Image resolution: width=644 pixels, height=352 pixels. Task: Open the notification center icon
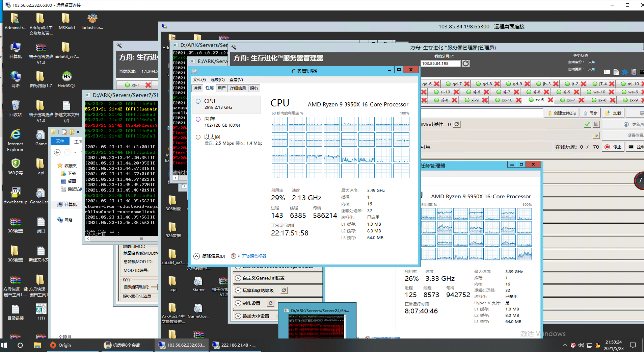point(633,345)
